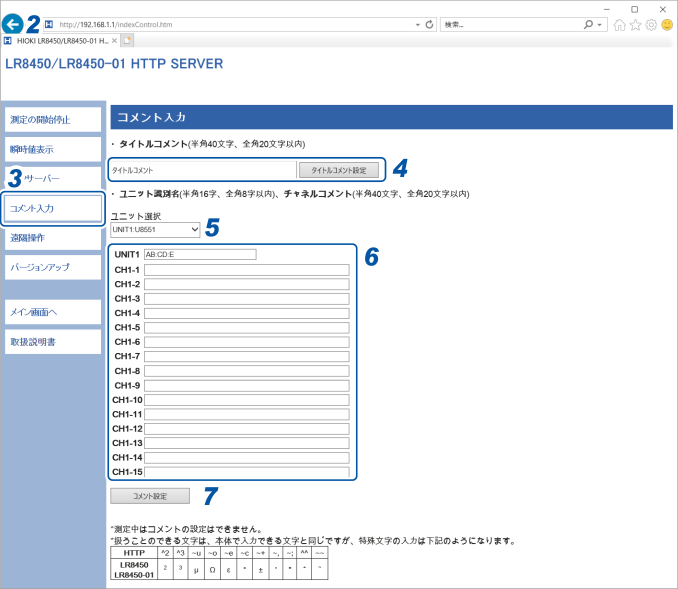Viewport: 678px width, 589px height.
Task: Open the ユニット選択 UNIT1:U8551 dropdown
Action: [x=155, y=230]
